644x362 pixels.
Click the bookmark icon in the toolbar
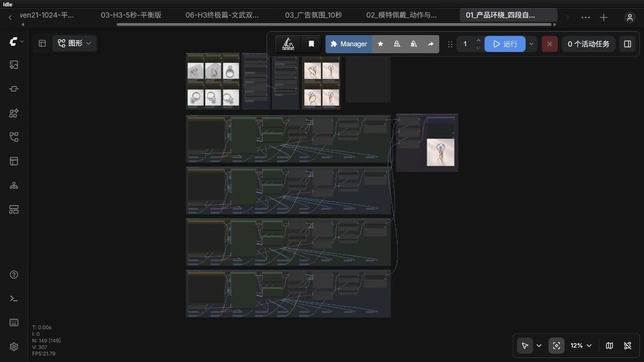point(311,44)
